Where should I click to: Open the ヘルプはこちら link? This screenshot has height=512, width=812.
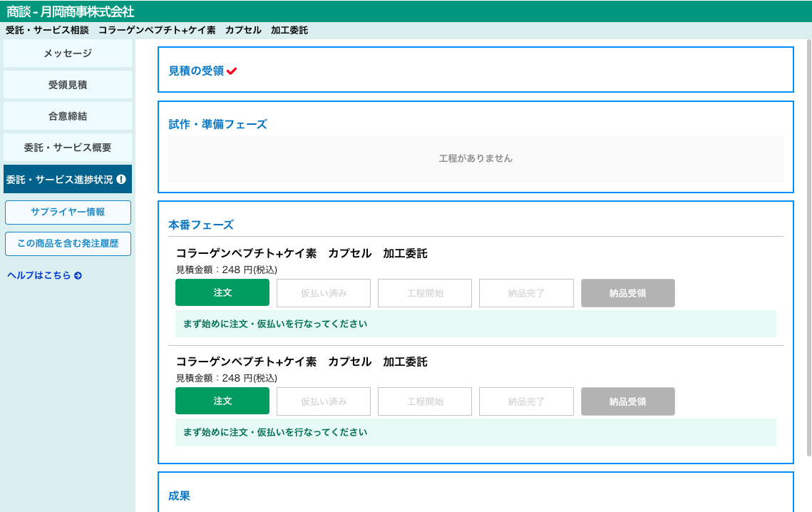[x=39, y=276]
